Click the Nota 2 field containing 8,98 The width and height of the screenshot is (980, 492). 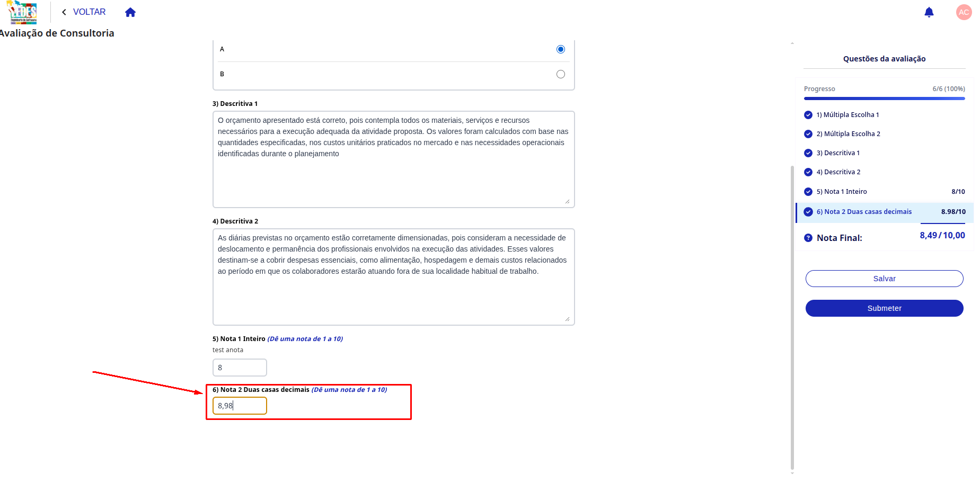pos(240,406)
